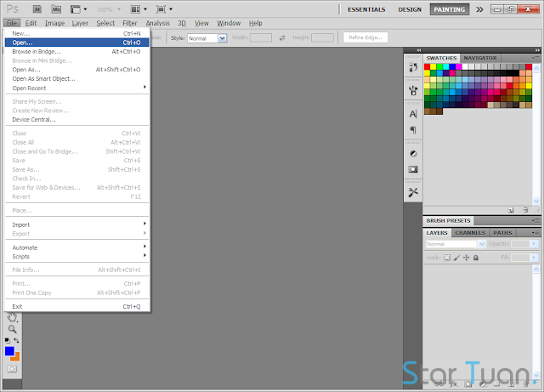The image size is (544, 392).
Task: Choose Open... from the File menu
Action: pyautogui.click(x=77, y=43)
